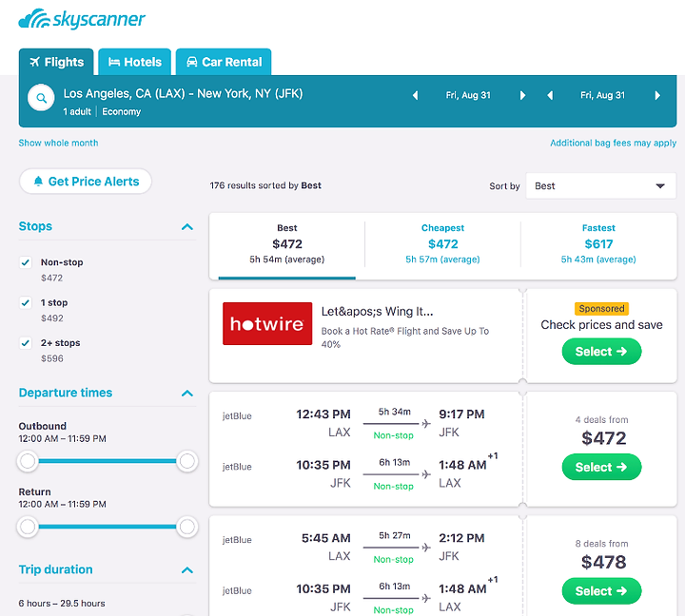This screenshot has height=616, width=685.
Task: Open the Hotels tab
Action: 134,62
